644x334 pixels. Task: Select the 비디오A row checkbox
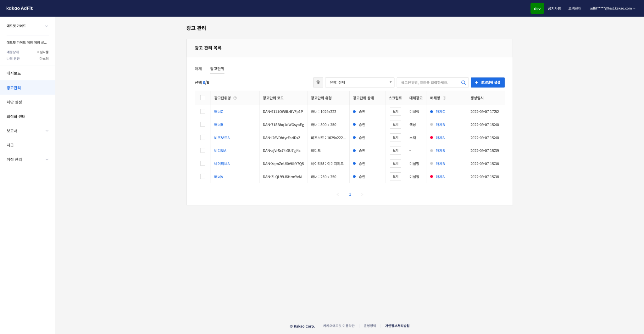pos(203,151)
